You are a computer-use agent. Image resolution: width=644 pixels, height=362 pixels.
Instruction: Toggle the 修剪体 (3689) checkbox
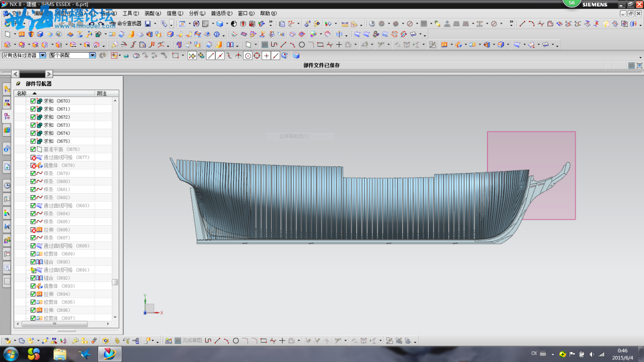(33, 254)
